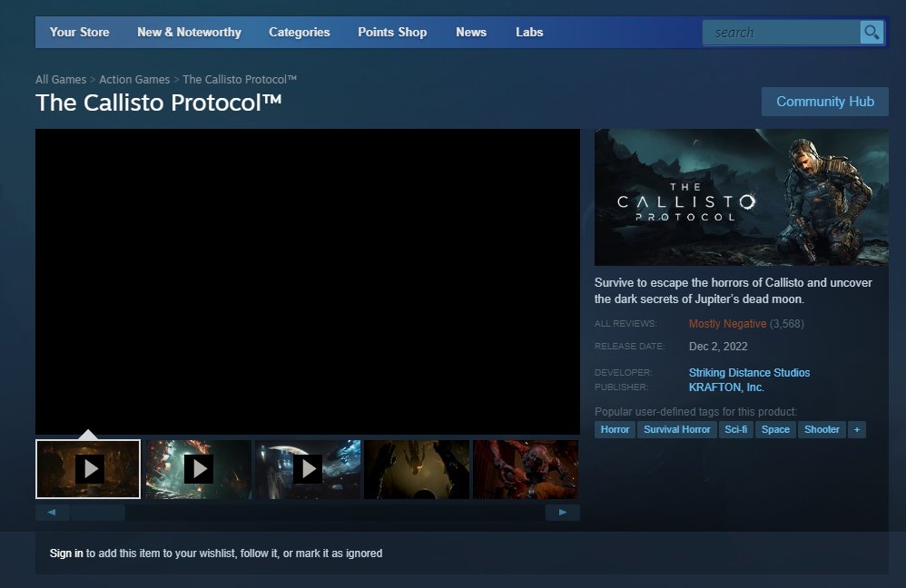Click the Mostly Negative reviews summary
This screenshot has height=588, width=906.
(x=727, y=324)
